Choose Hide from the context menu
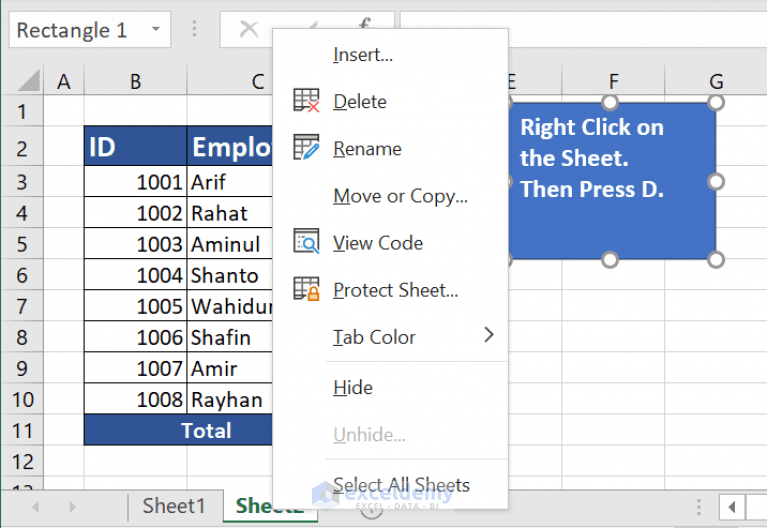Viewport: 767px width, 528px height. coord(353,387)
